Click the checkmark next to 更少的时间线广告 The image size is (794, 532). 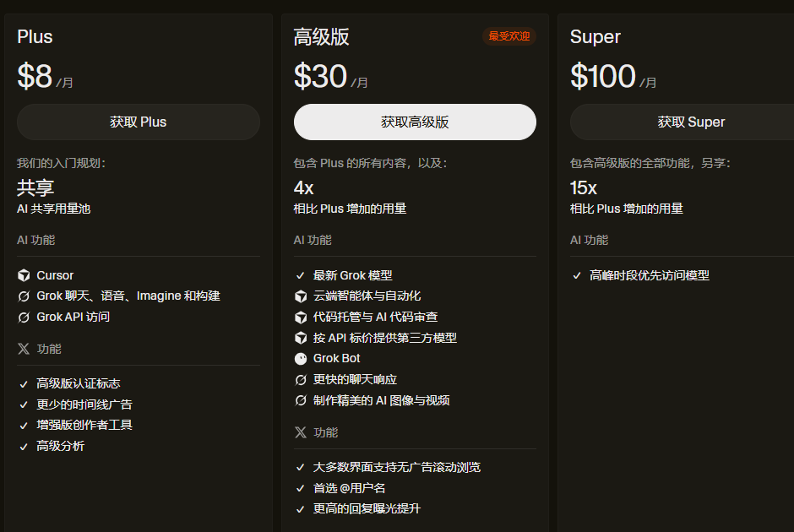point(24,405)
